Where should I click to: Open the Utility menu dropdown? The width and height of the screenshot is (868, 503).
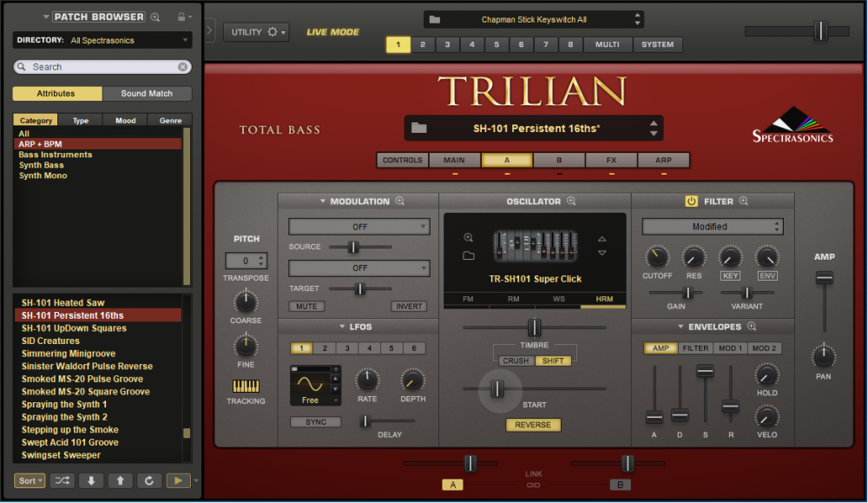tap(256, 32)
